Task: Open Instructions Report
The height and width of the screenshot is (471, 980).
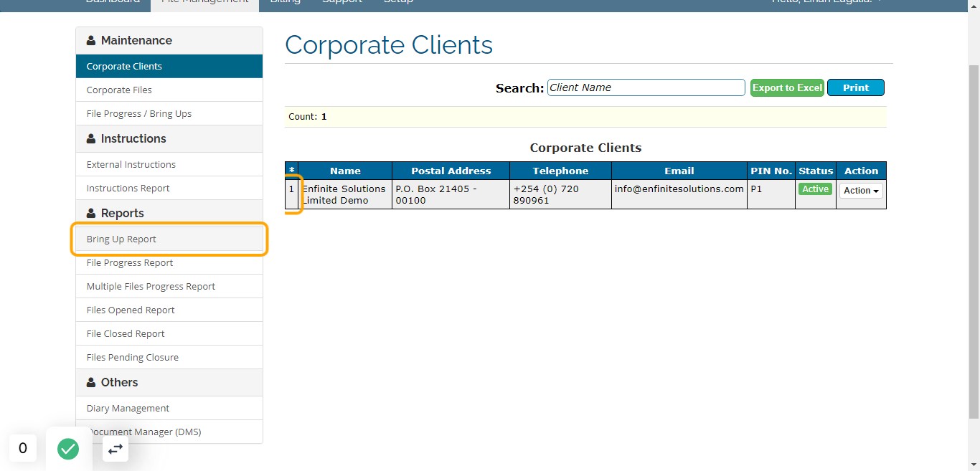Action: (169, 188)
